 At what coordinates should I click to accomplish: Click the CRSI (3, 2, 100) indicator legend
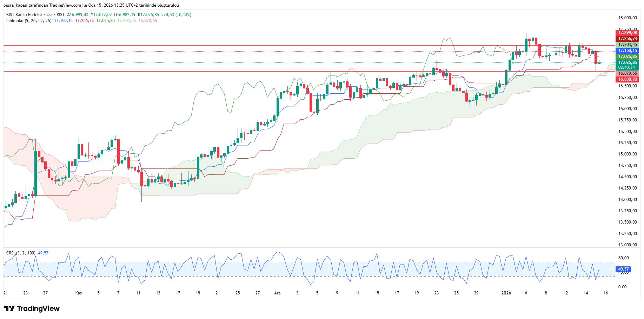click(x=21, y=253)
